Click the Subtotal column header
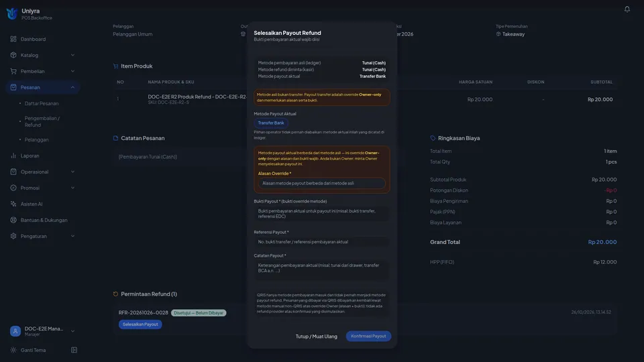Screen dimensions: 644x362 point(601,82)
